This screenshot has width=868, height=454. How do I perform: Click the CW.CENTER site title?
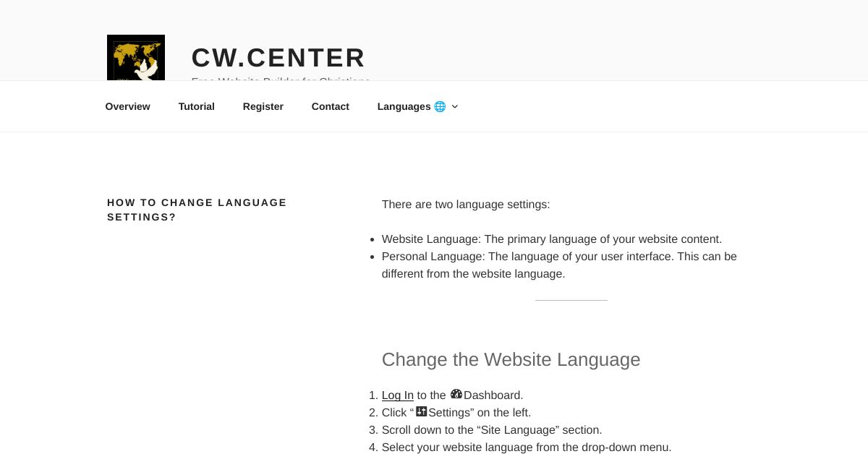278,58
